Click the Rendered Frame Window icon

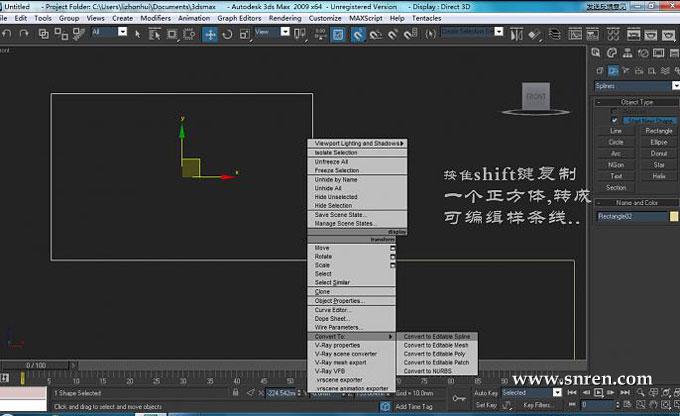point(651,34)
